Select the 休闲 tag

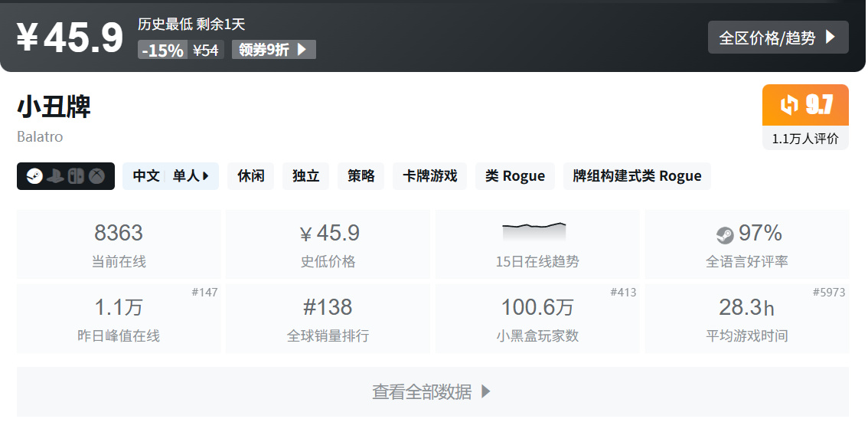251,176
